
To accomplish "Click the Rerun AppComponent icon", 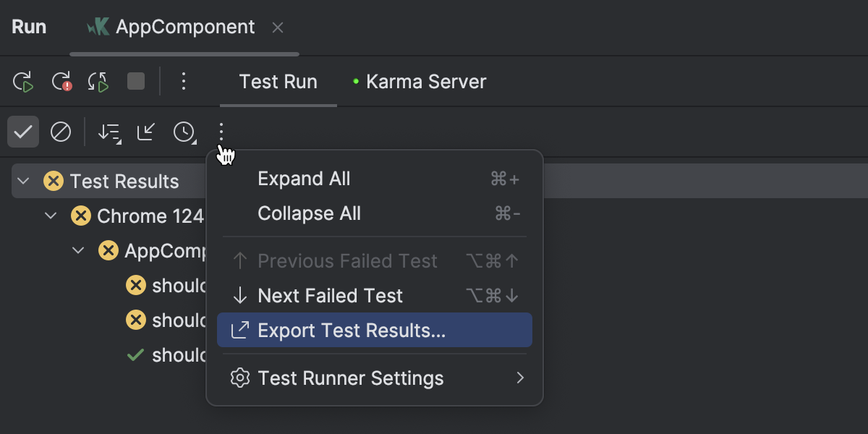I will coord(24,82).
